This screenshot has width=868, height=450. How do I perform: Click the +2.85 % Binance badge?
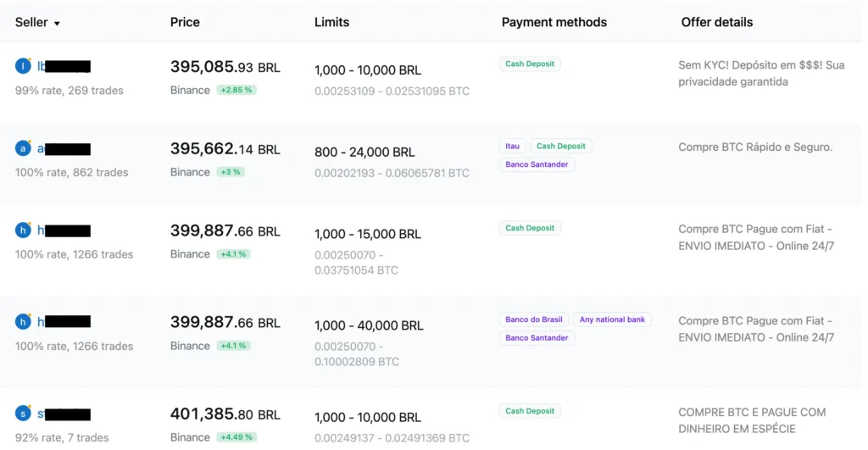pyautogui.click(x=236, y=90)
